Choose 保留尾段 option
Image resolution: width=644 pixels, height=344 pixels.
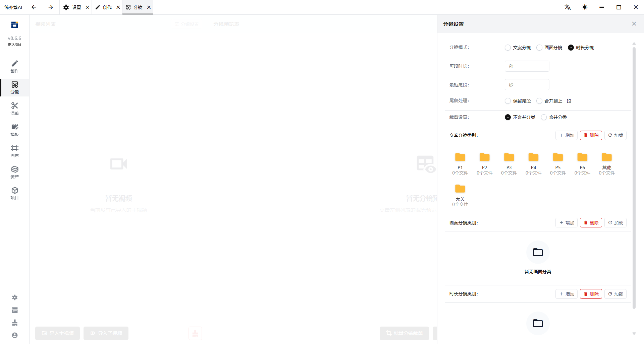pos(508,101)
